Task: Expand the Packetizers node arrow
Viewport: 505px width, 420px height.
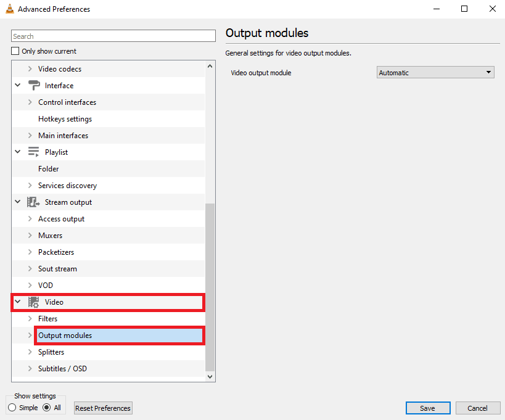Action: click(30, 252)
